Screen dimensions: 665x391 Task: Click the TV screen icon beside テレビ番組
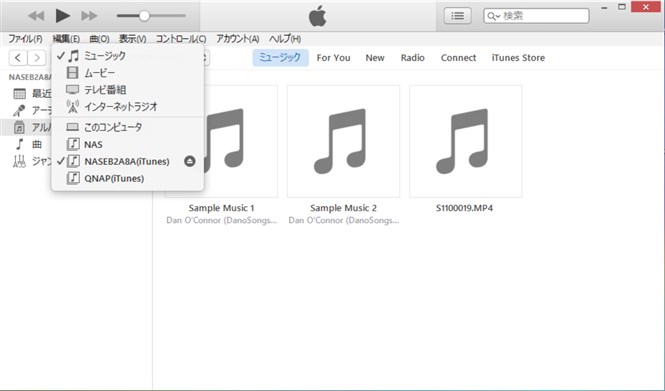pyautogui.click(x=73, y=90)
